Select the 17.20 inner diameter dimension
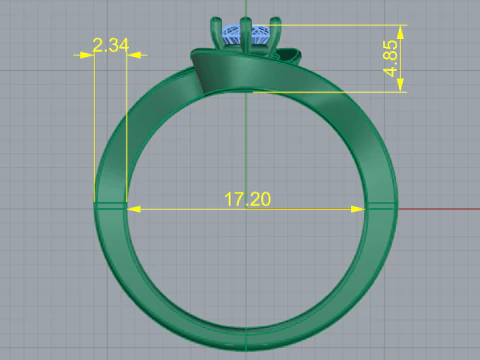This screenshot has height=360, width=480. pos(247,199)
